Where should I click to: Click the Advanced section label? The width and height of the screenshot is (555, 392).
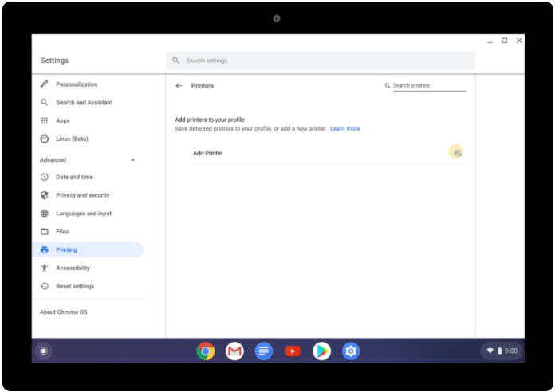pos(53,160)
